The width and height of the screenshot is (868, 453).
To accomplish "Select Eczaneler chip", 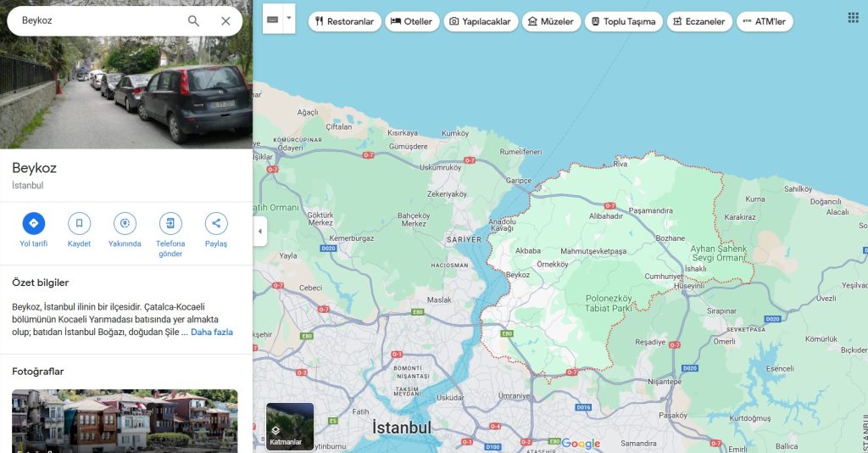I will click(x=699, y=21).
